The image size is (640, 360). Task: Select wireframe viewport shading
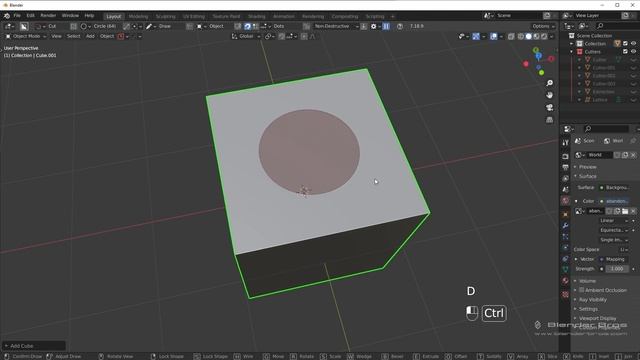(x=521, y=36)
